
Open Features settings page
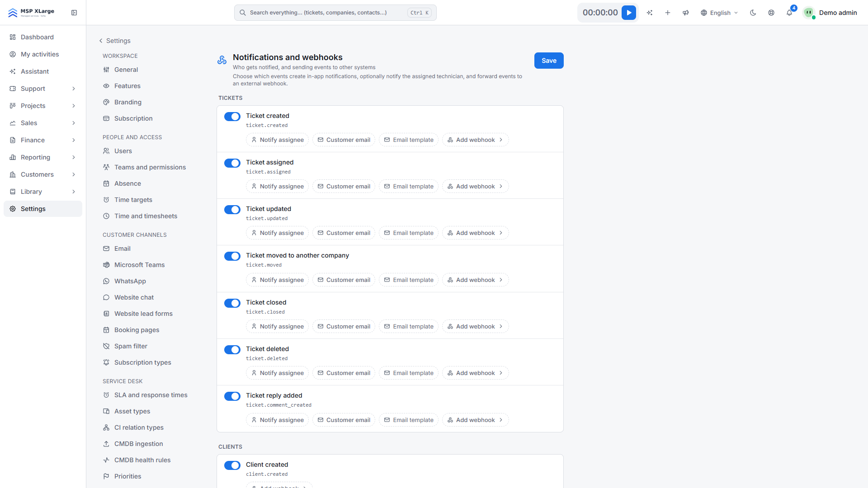pyautogui.click(x=127, y=86)
